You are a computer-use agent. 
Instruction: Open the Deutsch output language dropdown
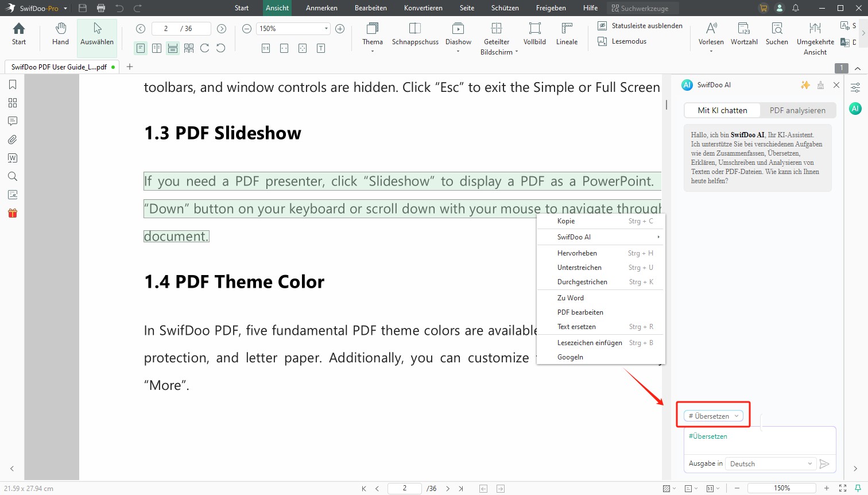(x=770, y=464)
